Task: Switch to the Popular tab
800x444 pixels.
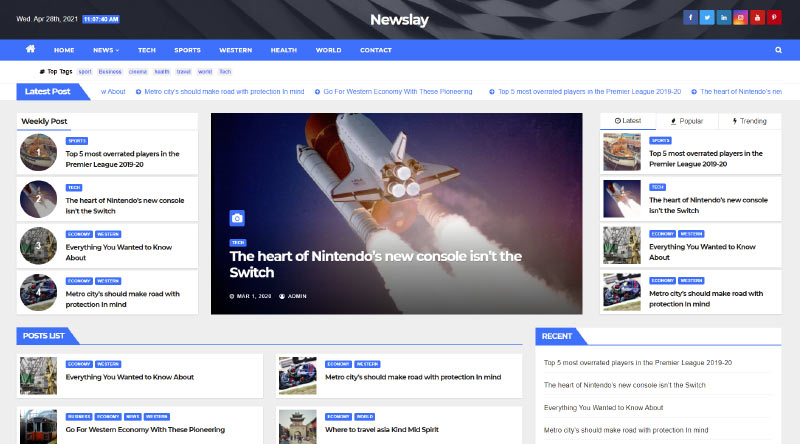Action: [x=687, y=121]
